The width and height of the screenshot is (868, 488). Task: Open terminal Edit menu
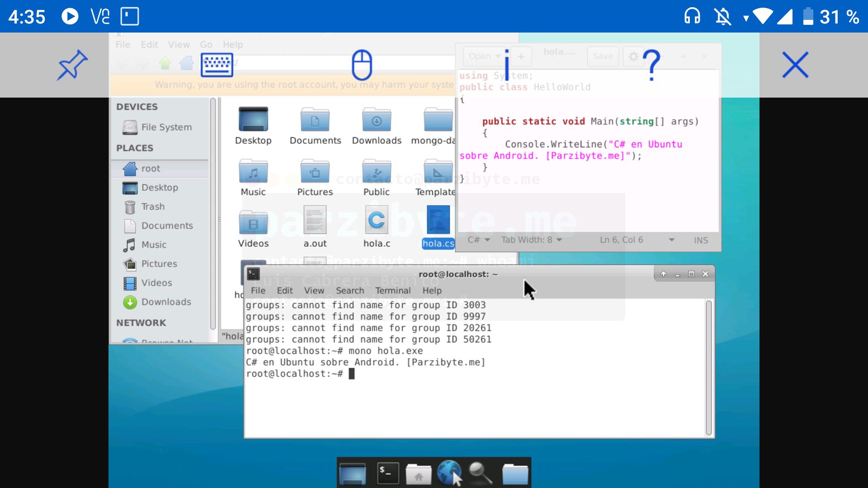[x=285, y=291]
